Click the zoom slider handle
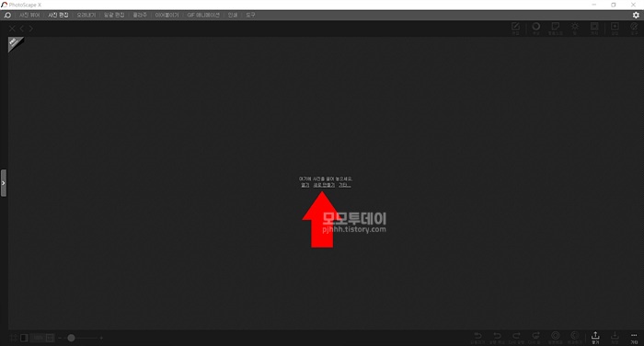 pyautogui.click(x=71, y=338)
